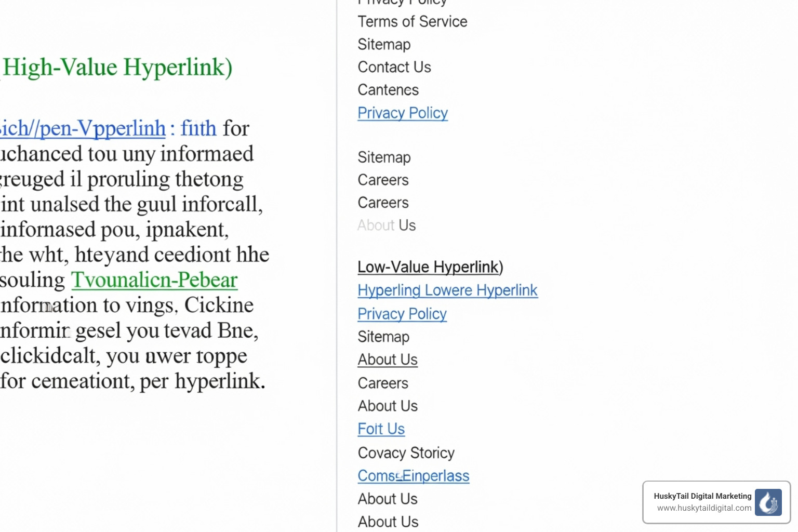Open the Hyperling Lowere Hyperlink
Image resolution: width=798 pixels, height=532 pixels.
click(447, 290)
